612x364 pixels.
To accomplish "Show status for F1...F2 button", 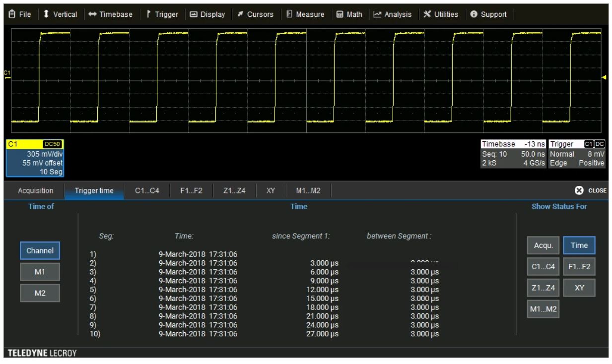I will pyautogui.click(x=579, y=267).
